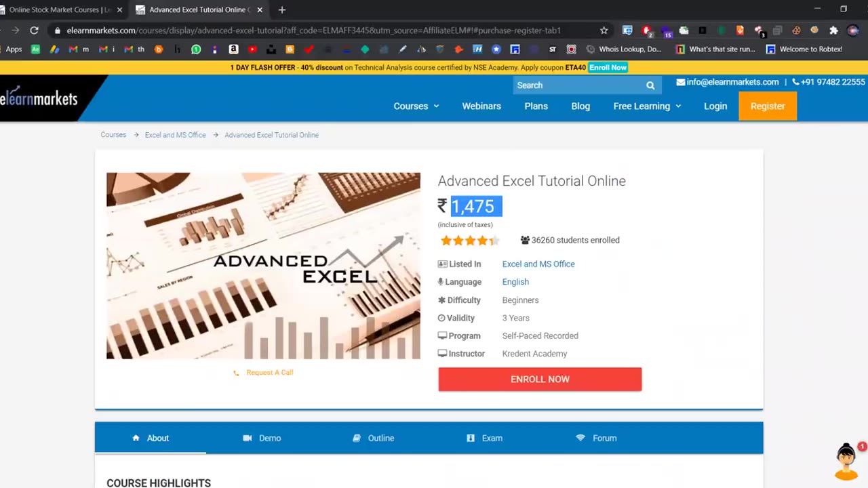
Task: Click the red Enroll Now button
Action: 540,380
